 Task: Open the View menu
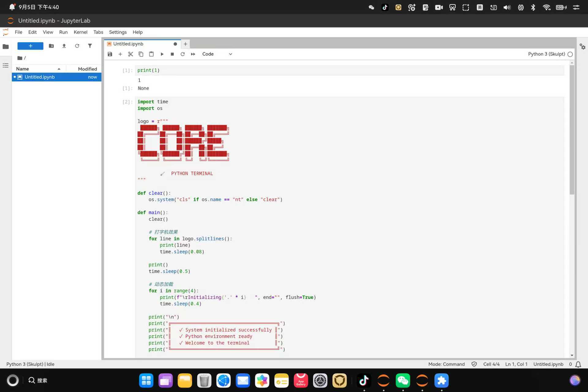pyautogui.click(x=48, y=32)
